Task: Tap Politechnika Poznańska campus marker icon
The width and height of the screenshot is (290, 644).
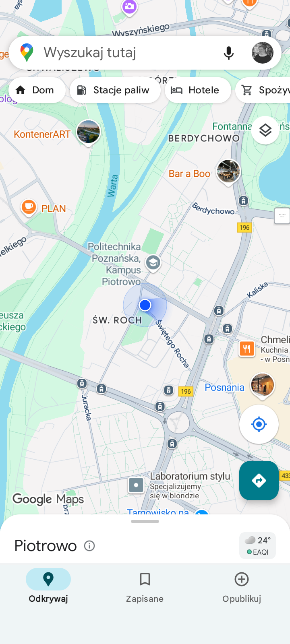Action: (153, 263)
